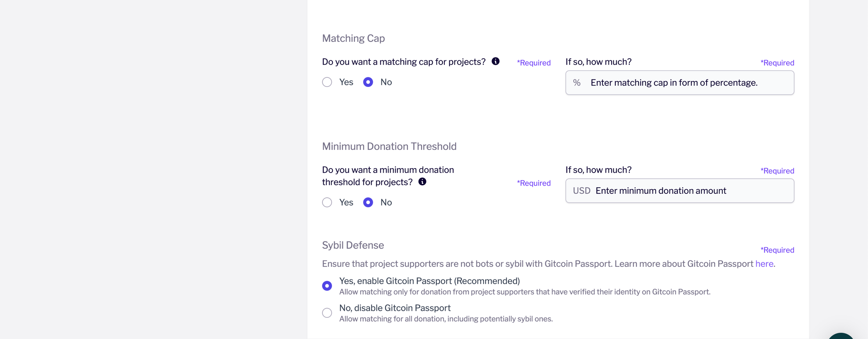
Task: Click the % symbol in the matching cap field
Action: click(577, 83)
